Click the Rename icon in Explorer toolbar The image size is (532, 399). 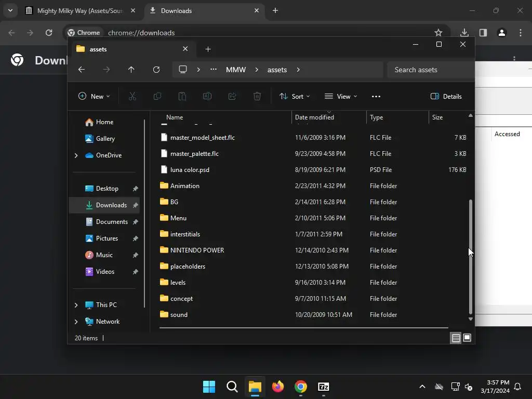207,96
